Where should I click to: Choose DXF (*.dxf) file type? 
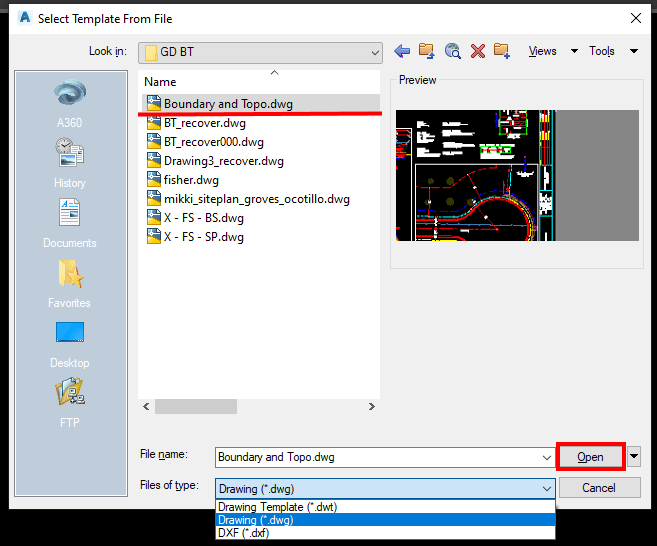click(x=385, y=533)
